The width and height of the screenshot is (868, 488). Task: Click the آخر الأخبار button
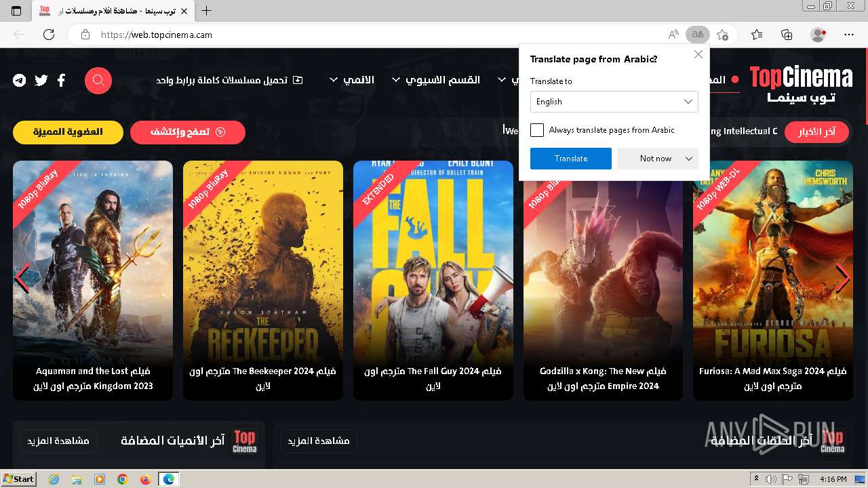click(817, 132)
